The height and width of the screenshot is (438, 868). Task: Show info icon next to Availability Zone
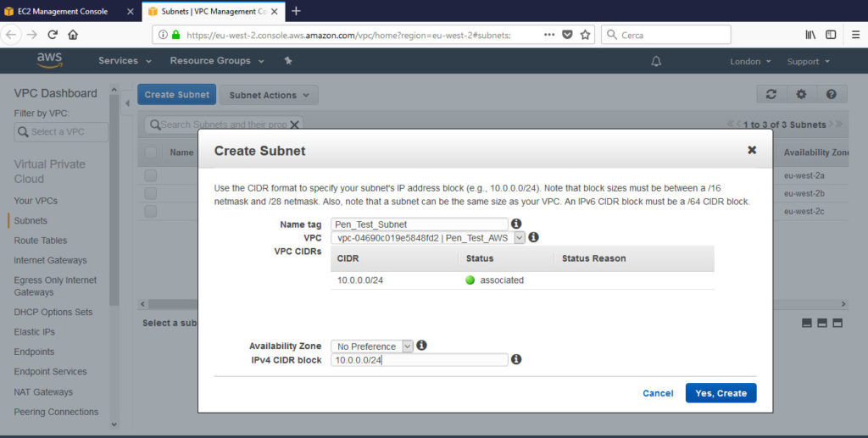click(421, 345)
